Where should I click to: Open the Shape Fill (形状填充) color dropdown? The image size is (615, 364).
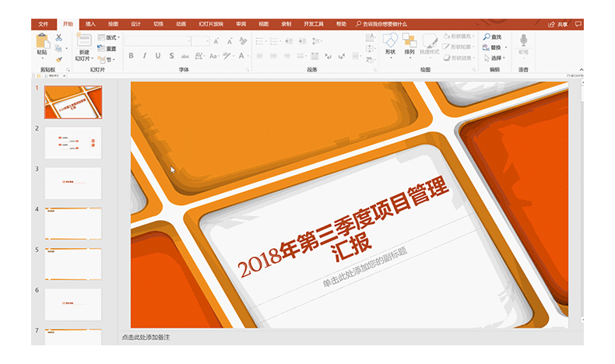[x=459, y=37]
